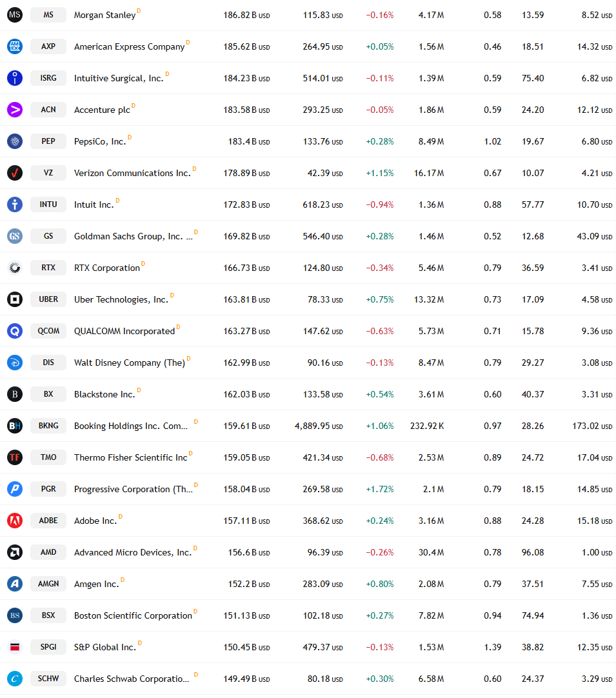This screenshot has width=616, height=698.
Task: Open the VZ ticker badge
Action: [48, 173]
